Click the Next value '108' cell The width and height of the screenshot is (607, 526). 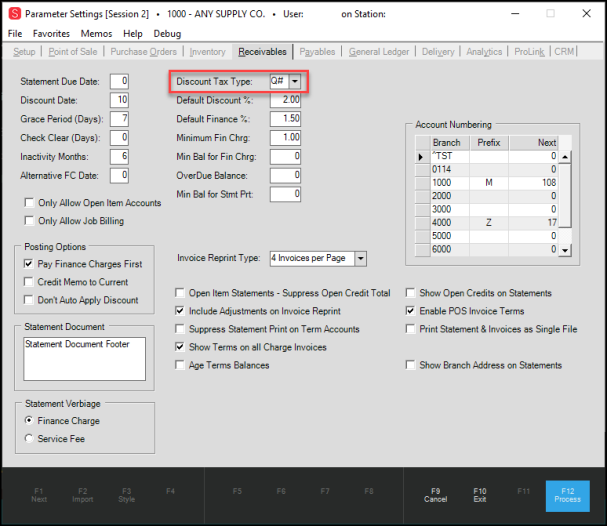click(x=533, y=182)
